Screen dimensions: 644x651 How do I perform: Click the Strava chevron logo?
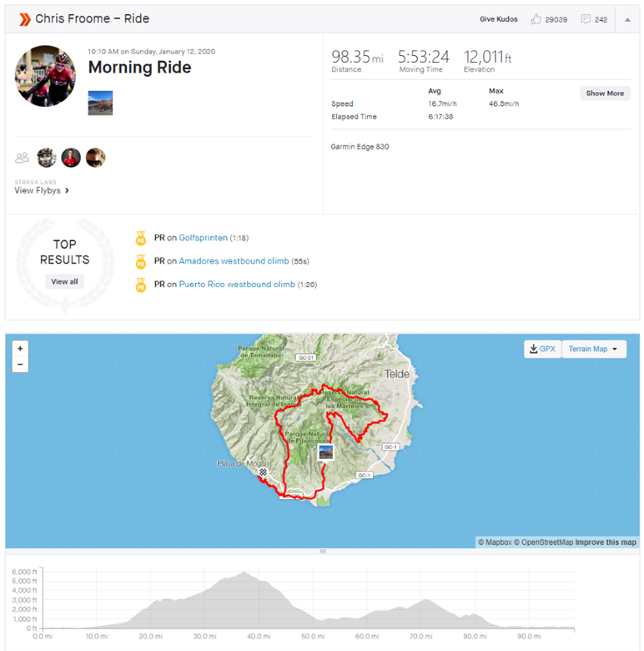point(25,19)
